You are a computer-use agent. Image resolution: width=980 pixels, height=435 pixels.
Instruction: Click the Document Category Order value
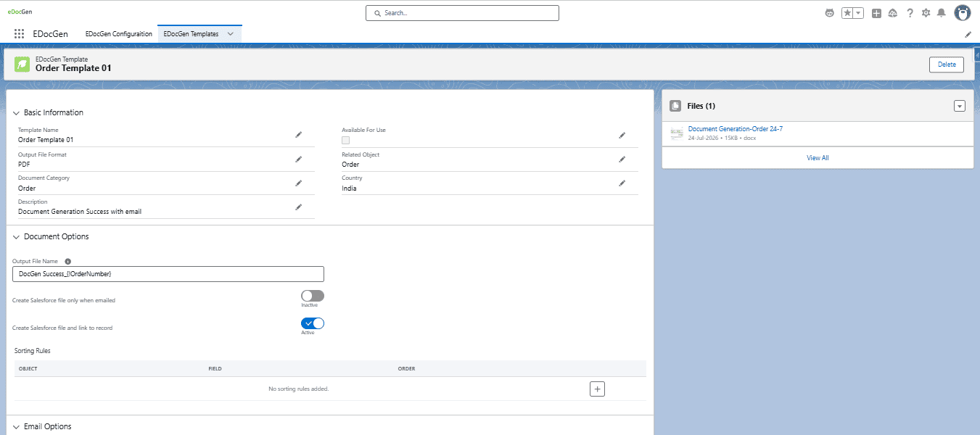coord(27,188)
